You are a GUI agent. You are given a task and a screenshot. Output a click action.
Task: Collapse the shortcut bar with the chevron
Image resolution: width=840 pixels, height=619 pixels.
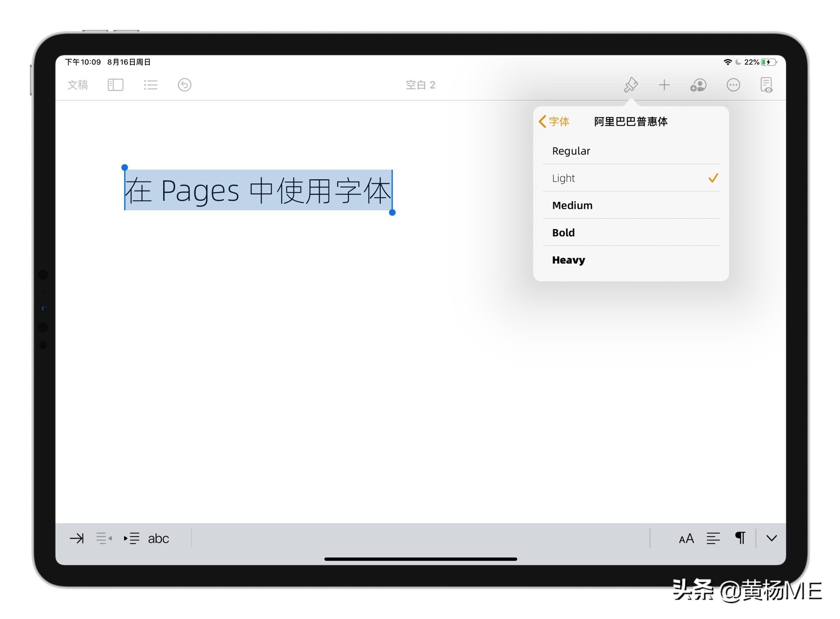[x=771, y=539]
